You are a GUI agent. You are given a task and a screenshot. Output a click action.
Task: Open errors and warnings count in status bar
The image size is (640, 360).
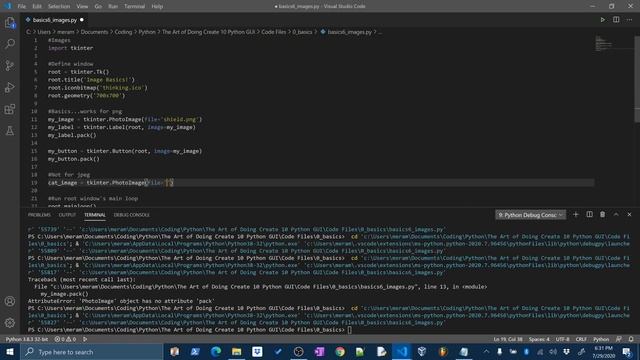65,339
